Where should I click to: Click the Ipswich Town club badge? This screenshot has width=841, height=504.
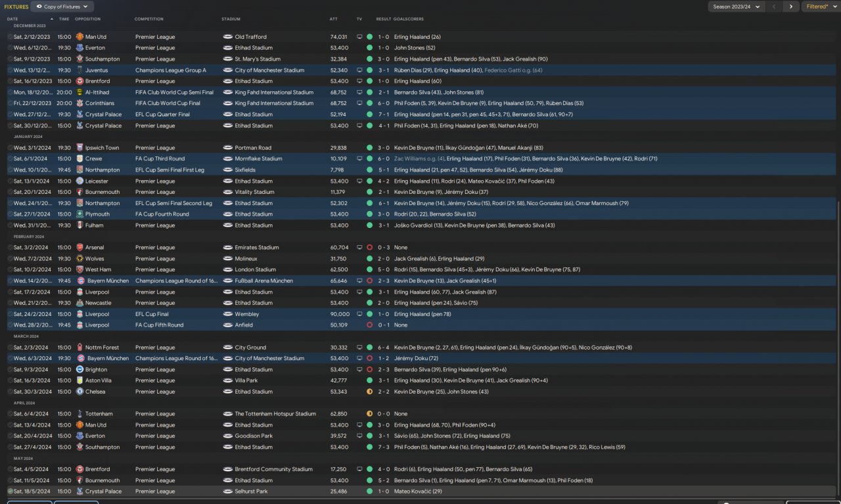click(x=80, y=148)
